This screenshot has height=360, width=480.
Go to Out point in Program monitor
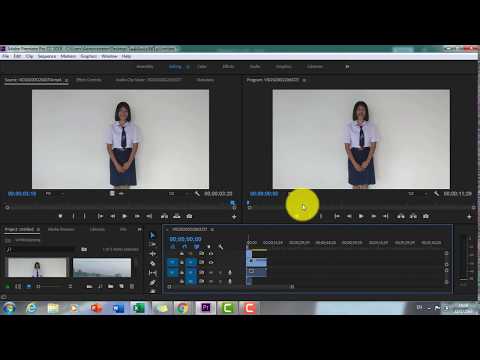point(385,216)
